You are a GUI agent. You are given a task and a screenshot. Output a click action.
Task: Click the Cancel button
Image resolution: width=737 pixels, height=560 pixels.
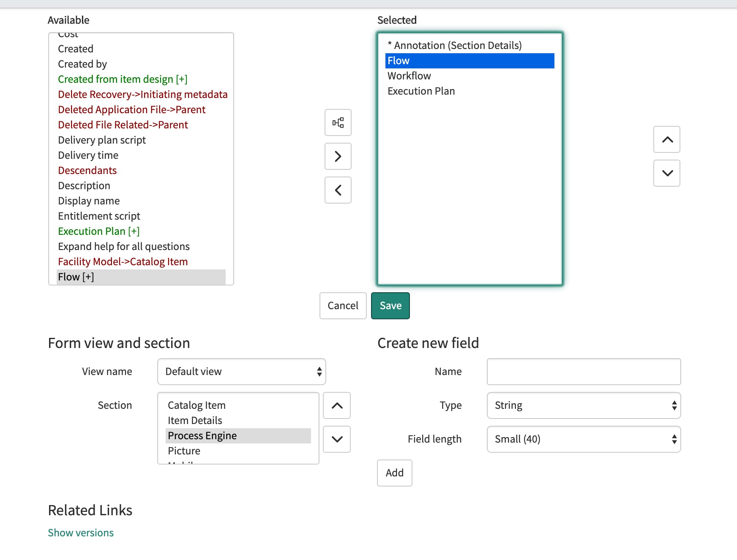point(343,306)
